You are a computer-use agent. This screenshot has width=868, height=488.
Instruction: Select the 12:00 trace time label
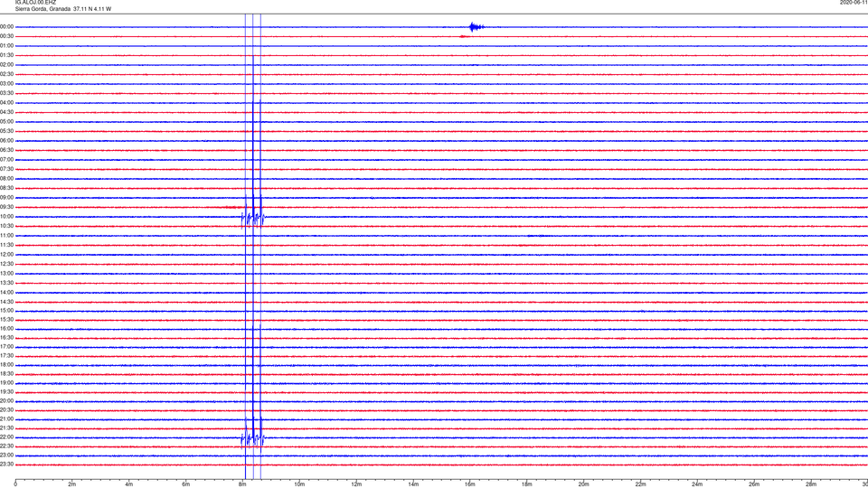[6, 255]
